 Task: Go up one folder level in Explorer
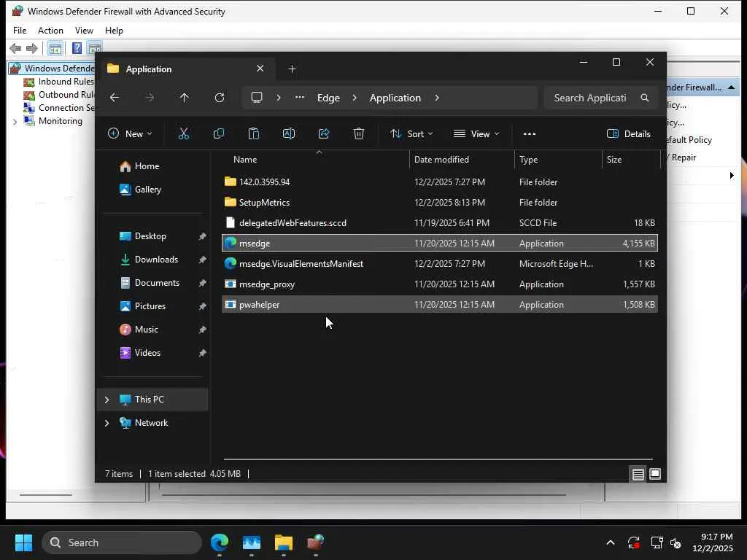click(x=185, y=98)
